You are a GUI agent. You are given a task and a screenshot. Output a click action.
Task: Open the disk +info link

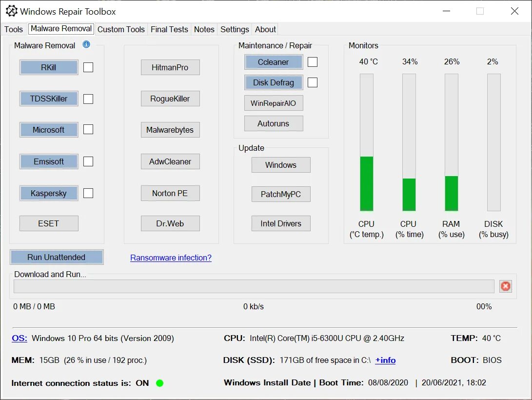[385, 360]
